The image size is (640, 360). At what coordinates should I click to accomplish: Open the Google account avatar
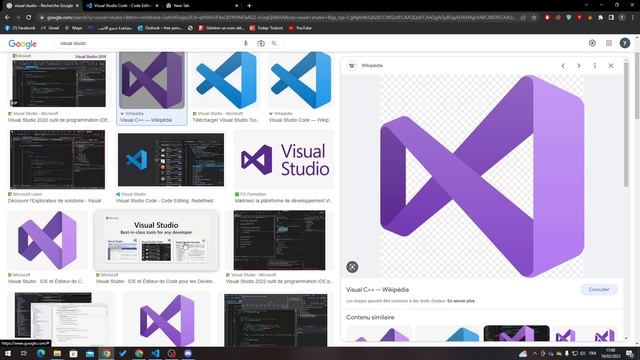624,43
